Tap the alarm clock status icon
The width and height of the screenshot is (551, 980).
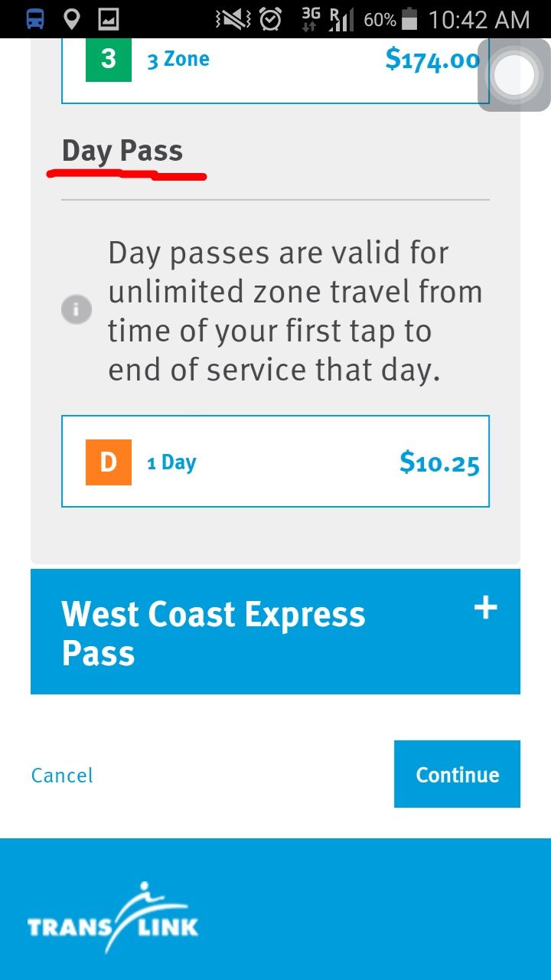click(x=271, y=19)
